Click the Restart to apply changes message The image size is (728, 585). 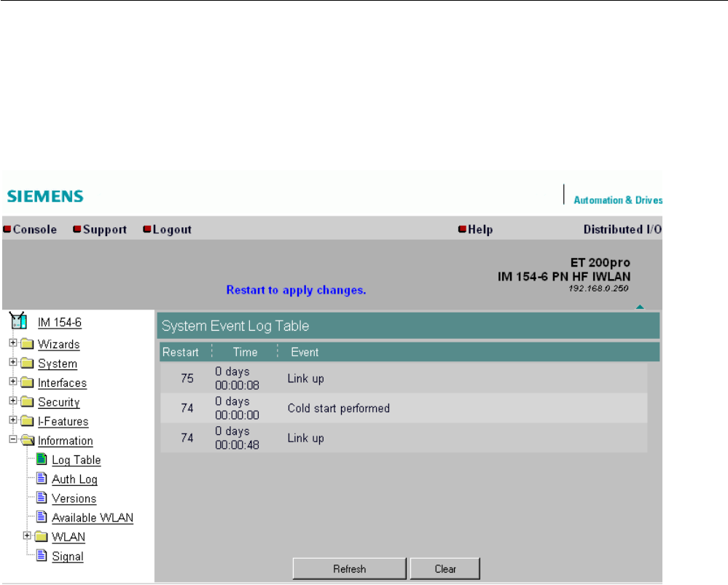pos(296,290)
